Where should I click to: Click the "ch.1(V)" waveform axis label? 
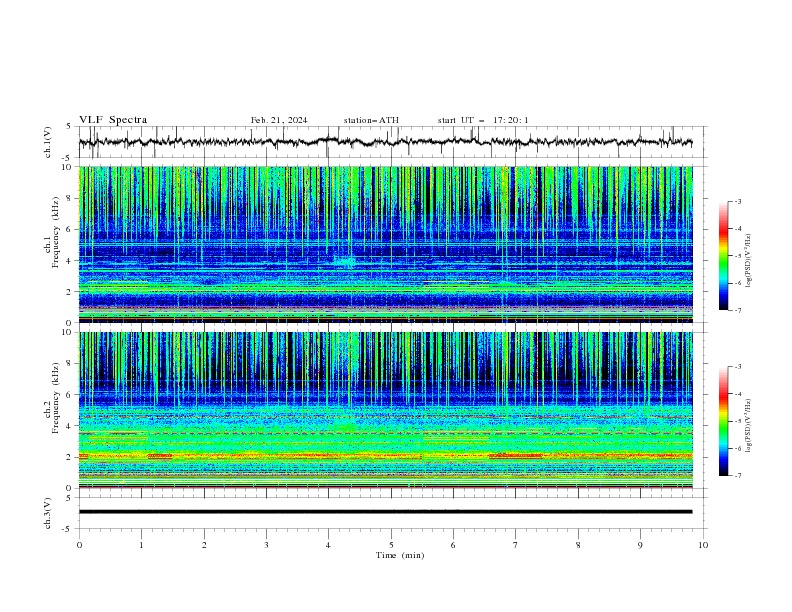coord(48,142)
